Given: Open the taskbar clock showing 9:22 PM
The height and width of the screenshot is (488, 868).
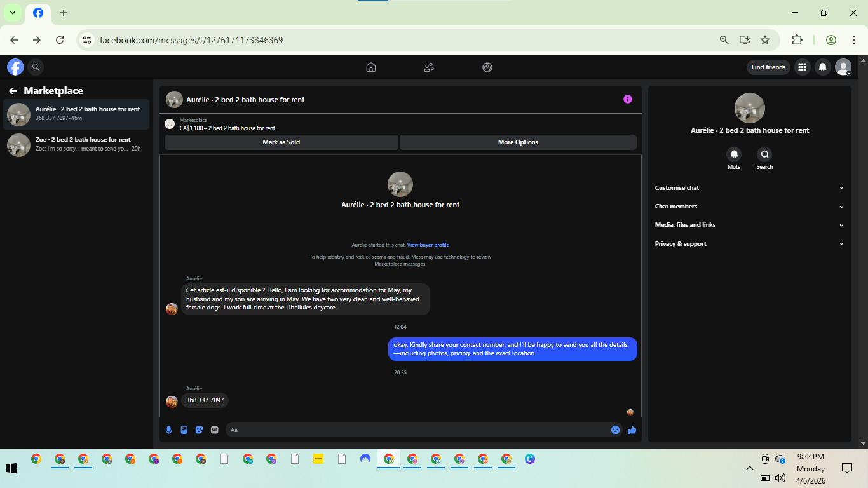Looking at the screenshot, I should pos(811,469).
